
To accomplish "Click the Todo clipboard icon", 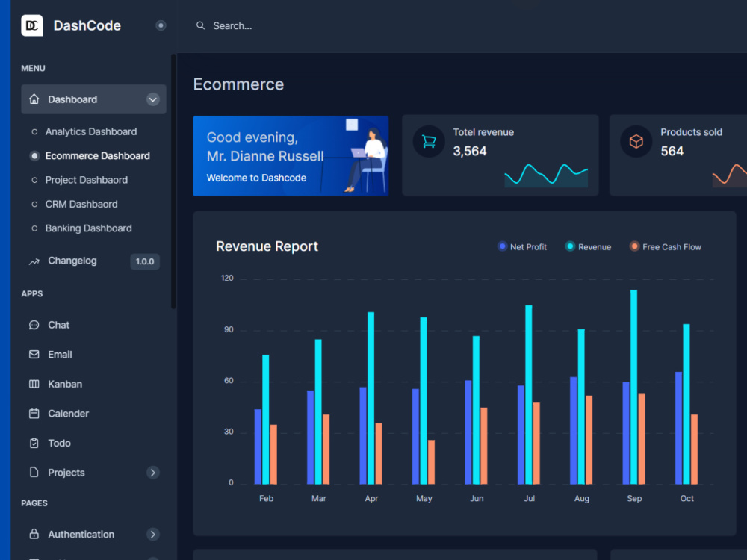I will point(34,443).
